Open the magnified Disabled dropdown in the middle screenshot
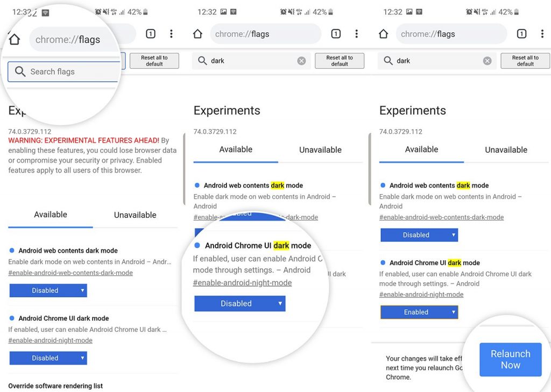Viewport: 551px width, 392px height. pyautogui.click(x=239, y=303)
